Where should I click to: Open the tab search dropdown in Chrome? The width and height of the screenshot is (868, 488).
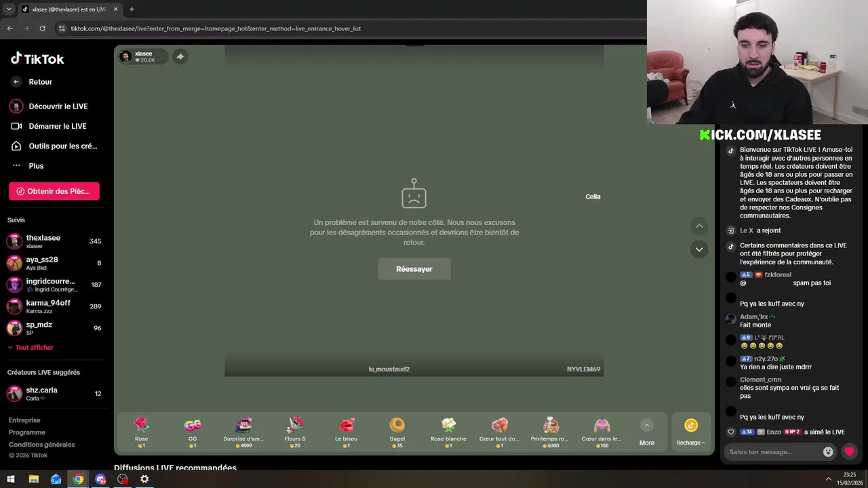(x=9, y=9)
